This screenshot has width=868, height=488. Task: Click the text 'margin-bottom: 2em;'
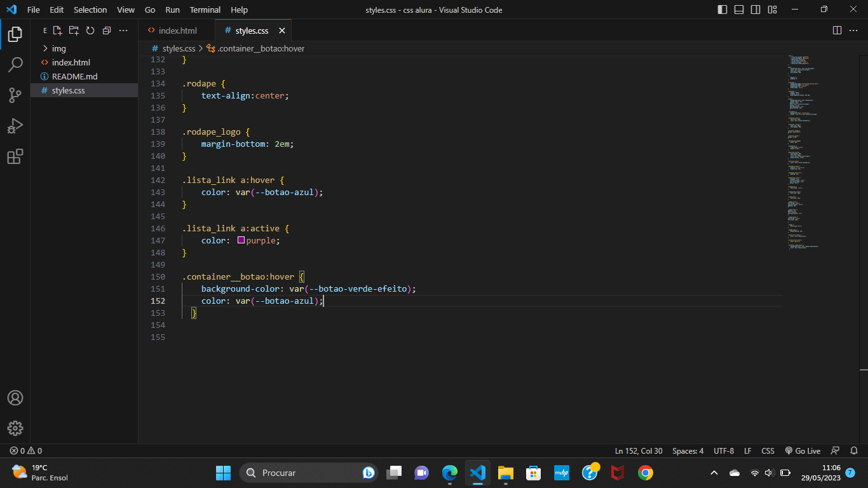[248, 144]
